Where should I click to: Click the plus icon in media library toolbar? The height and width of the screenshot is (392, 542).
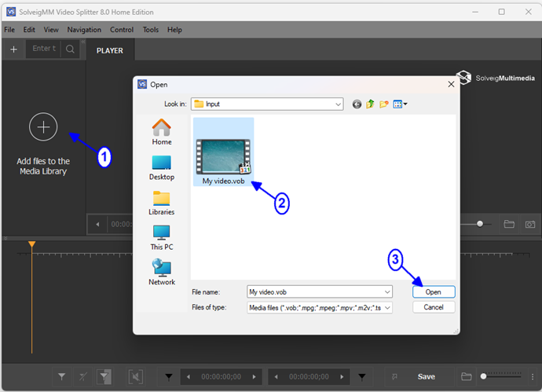(14, 49)
